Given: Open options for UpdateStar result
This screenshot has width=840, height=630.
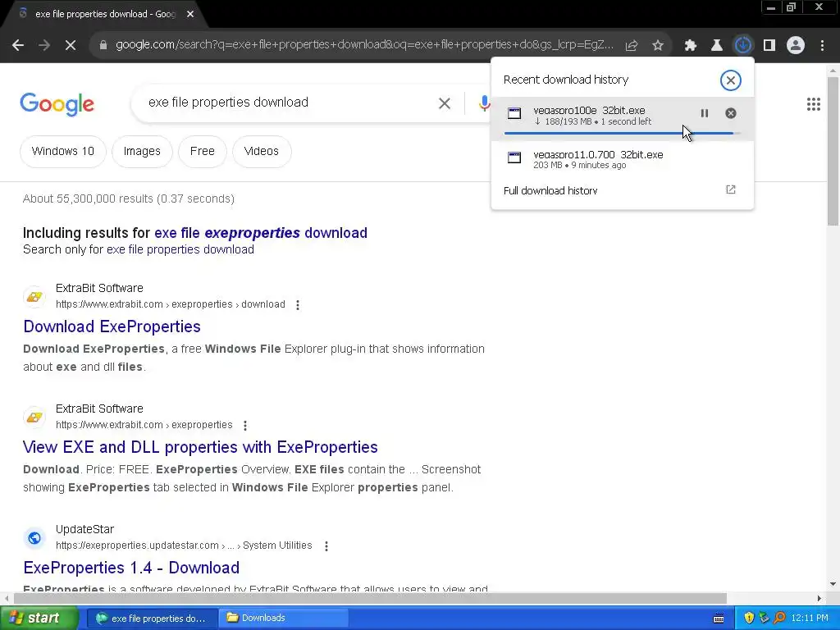Looking at the screenshot, I should tap(326, 546).
